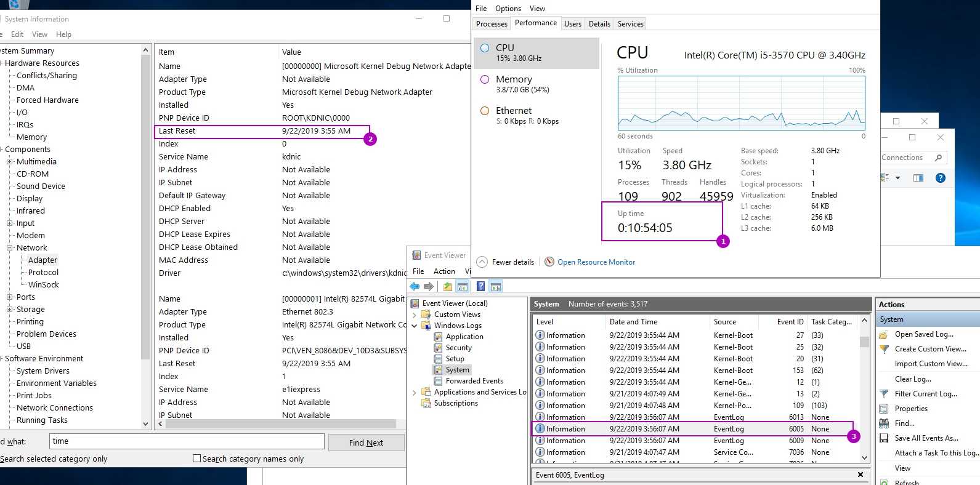Screen dimensions: 980x485
Task: Enable Search category names only checkbox
Action: [x=197, y=459]
